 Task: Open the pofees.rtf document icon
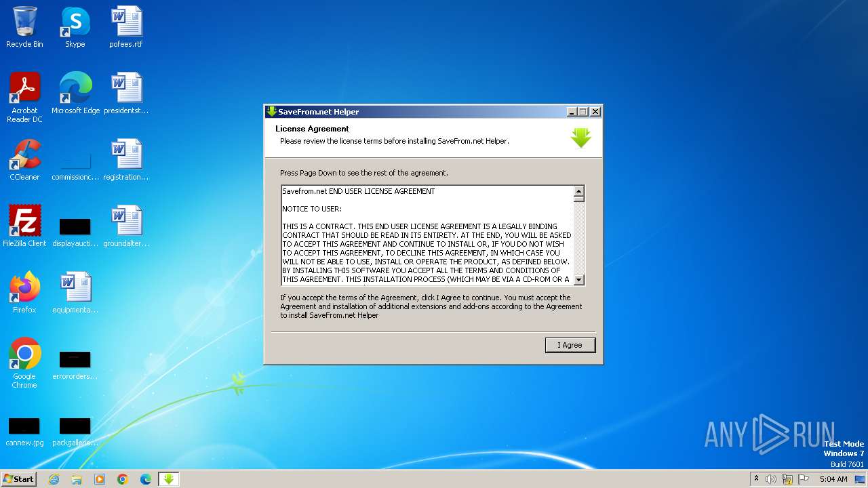(126, 27)
